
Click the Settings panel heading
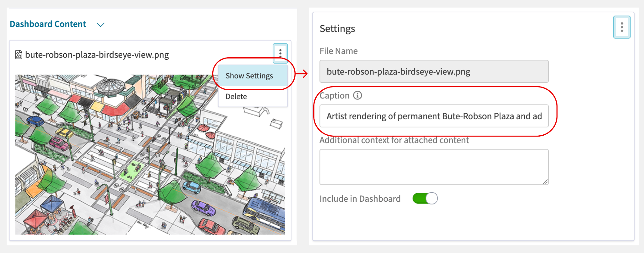[337, 29]
